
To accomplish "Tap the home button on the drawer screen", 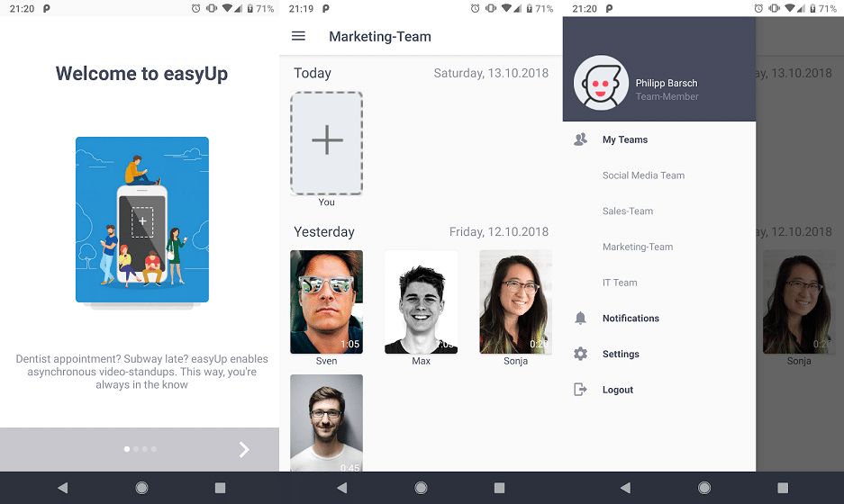I will [704, 488].
